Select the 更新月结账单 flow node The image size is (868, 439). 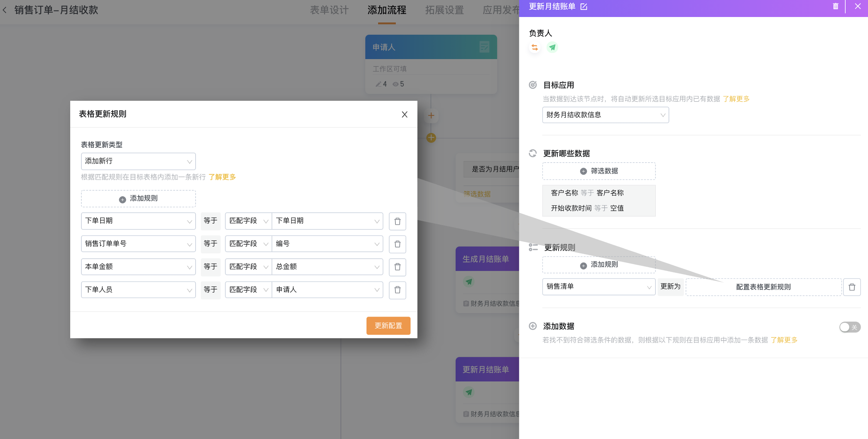(487, 391)
